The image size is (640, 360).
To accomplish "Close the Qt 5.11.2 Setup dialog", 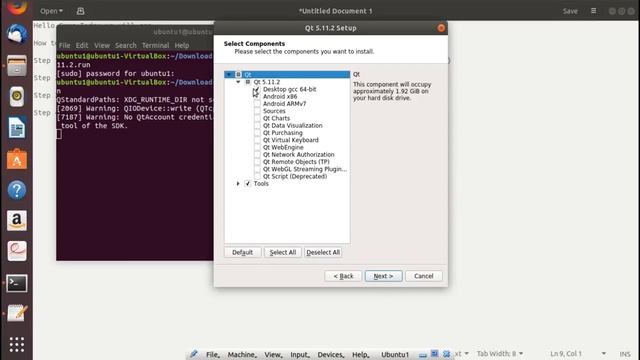I will 441,28.
